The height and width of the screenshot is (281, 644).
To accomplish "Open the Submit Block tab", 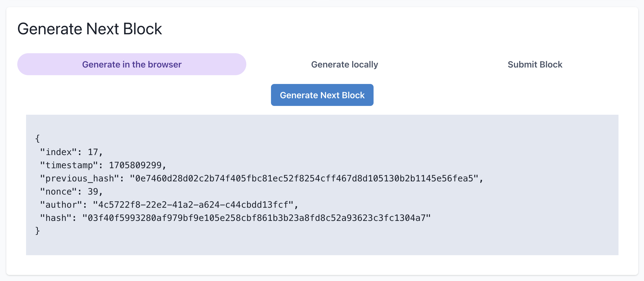I will point(535,64).
